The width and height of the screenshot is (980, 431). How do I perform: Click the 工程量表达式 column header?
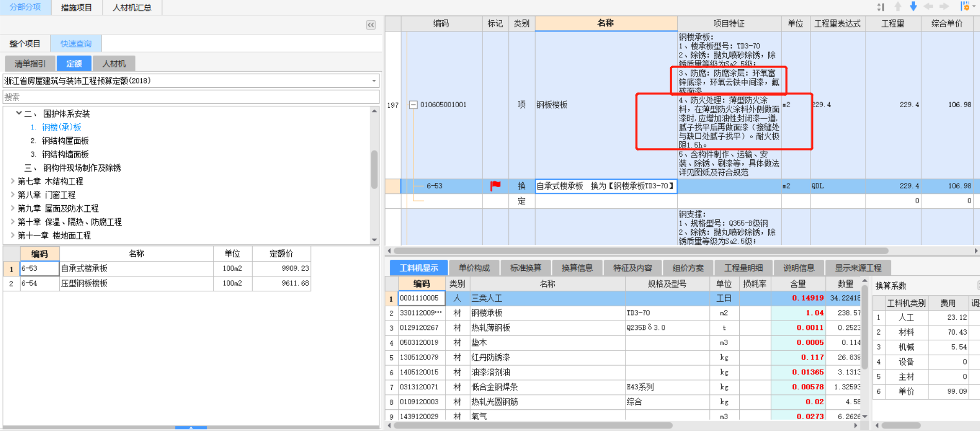coord(838,24)
